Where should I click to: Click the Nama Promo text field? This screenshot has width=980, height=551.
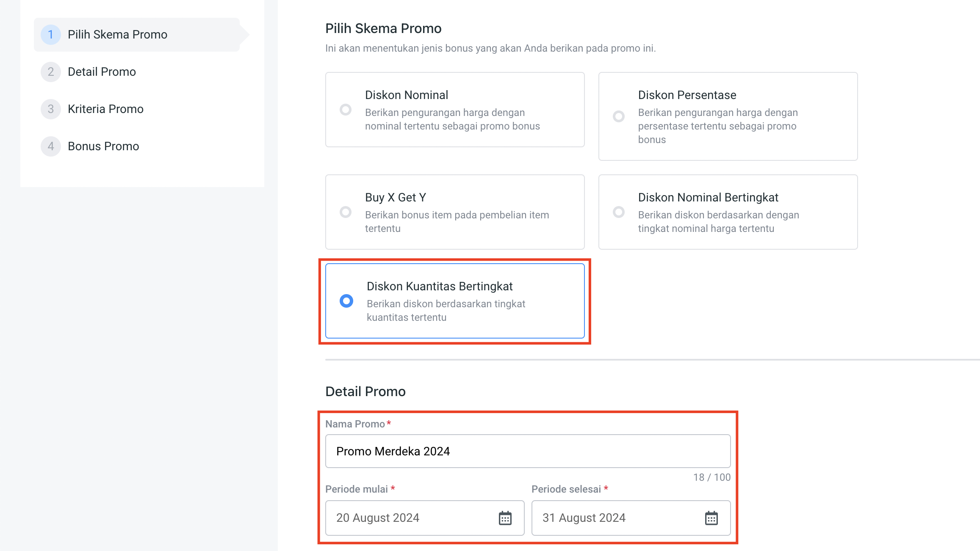point(528,451)
